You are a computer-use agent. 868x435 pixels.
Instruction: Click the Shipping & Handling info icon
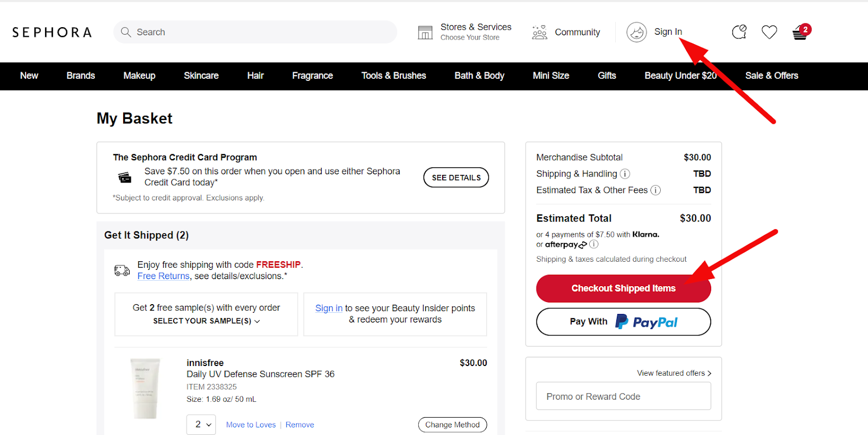pyautogui.click(x=625, y=174)
